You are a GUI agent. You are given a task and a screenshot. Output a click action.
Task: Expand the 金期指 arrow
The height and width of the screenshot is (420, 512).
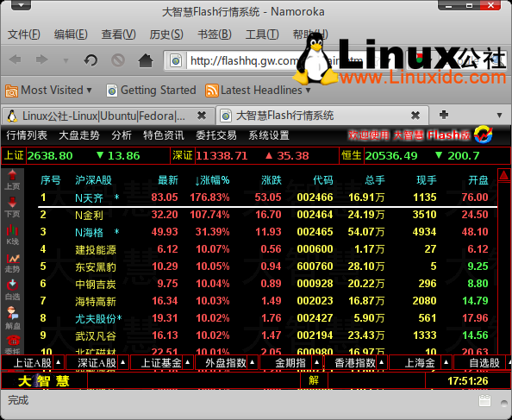click(x=316, y=362)
